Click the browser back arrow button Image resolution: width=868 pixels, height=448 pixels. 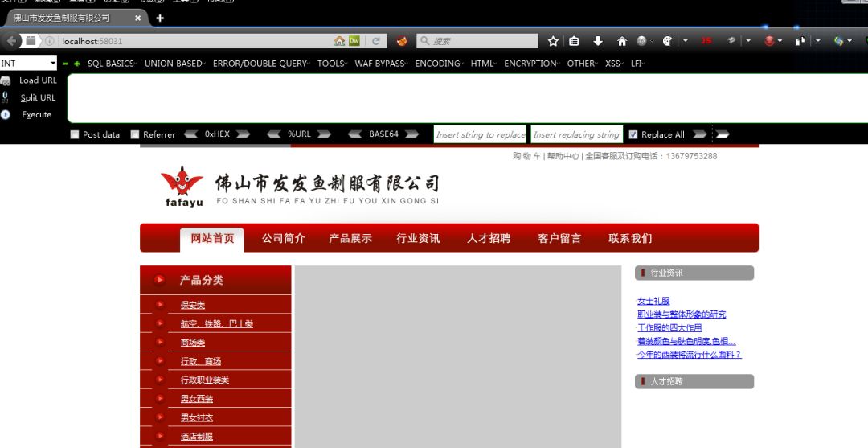tap(11, 41)
